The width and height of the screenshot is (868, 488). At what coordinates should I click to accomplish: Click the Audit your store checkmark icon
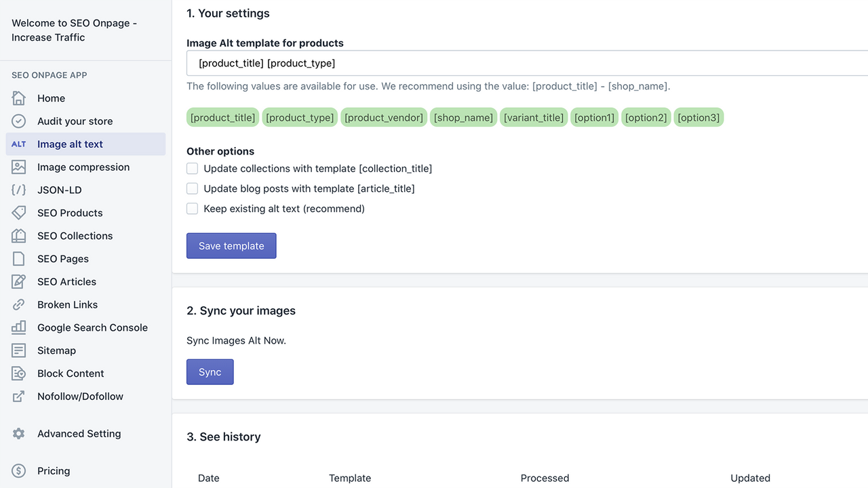[x=19, y=121]
